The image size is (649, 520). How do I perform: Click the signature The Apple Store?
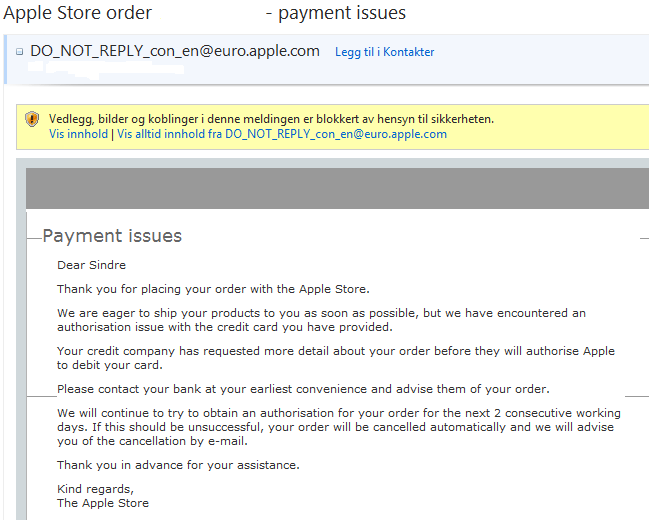click(103, 503)
